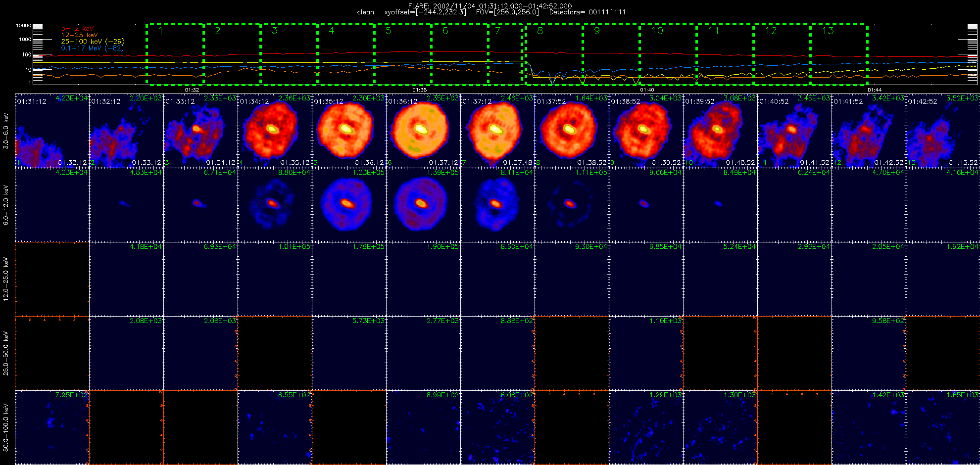
Task: Click the FLARE 2002/11/04 title text
Action: click(x=490, y=6)
